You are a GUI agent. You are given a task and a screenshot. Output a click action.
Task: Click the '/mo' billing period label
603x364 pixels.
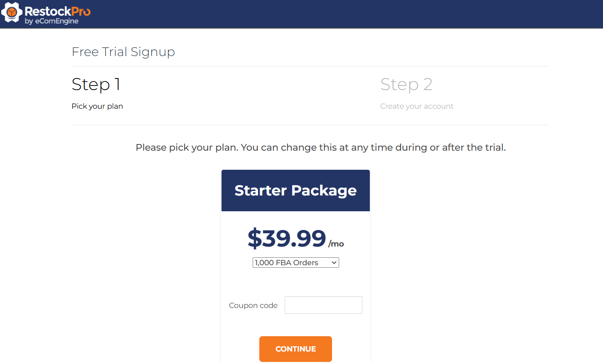[x=336, y=244]
